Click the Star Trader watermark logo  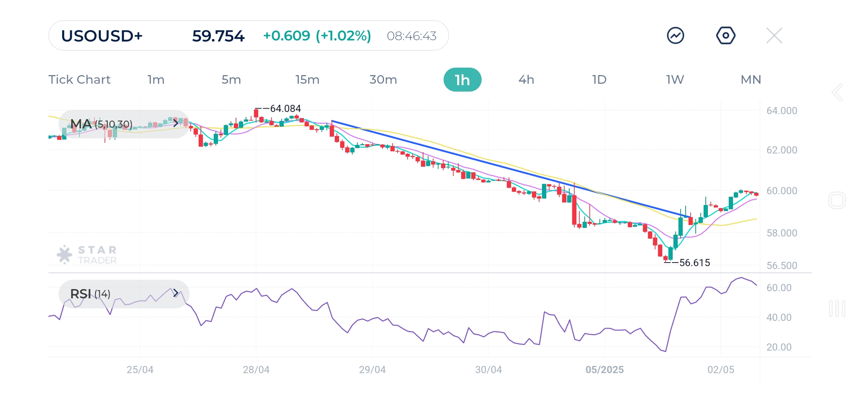point(87,255)
